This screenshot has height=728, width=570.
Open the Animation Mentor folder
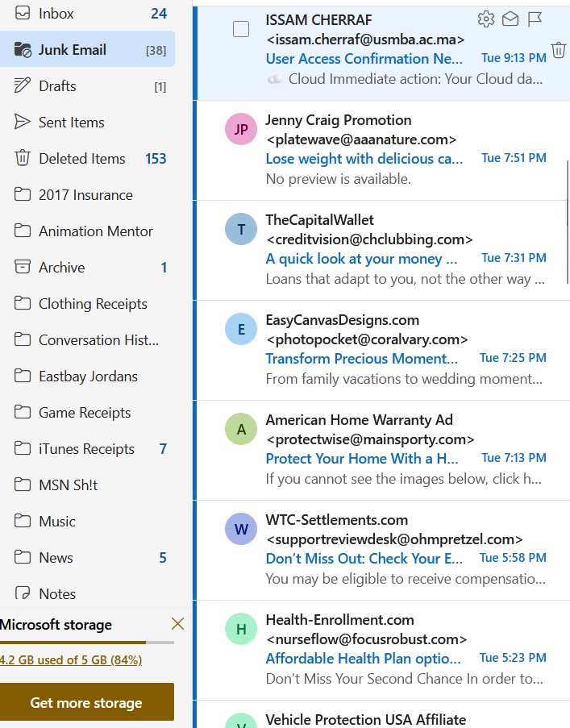pyautogui.click(x=87, y=231)
